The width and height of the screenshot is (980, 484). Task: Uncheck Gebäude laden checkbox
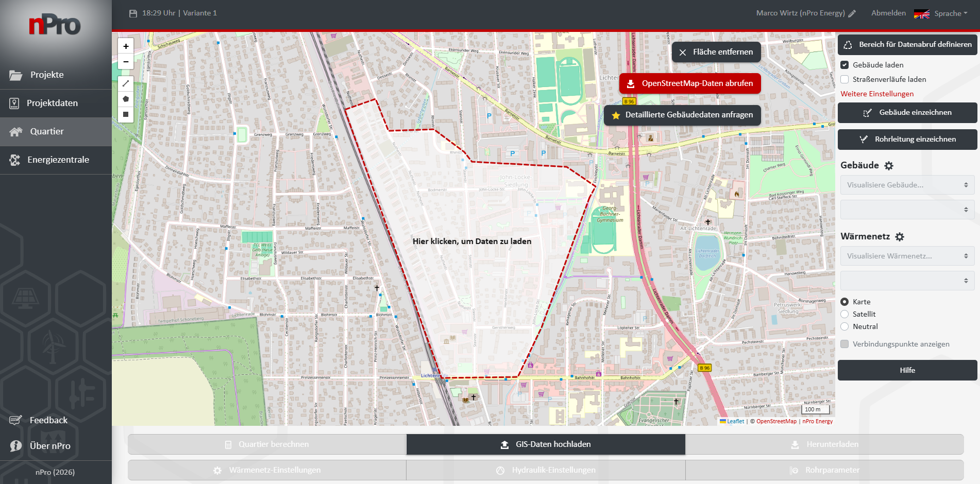[844, 65]
